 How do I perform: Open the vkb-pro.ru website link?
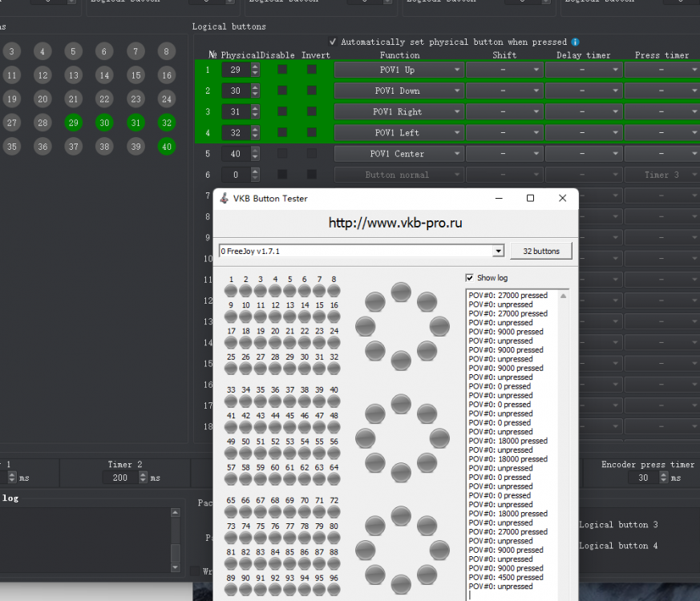coord(395,223)
